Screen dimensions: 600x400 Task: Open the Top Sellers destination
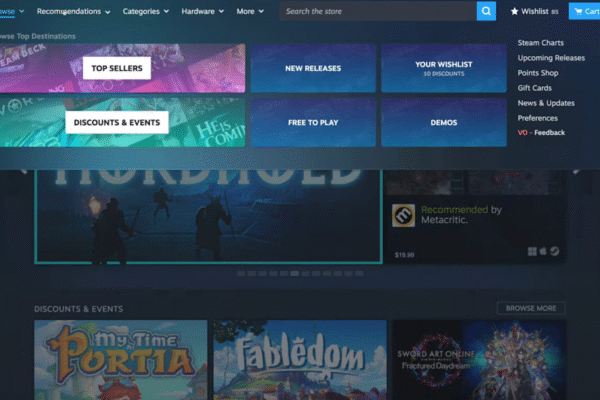tap(117, 68)
